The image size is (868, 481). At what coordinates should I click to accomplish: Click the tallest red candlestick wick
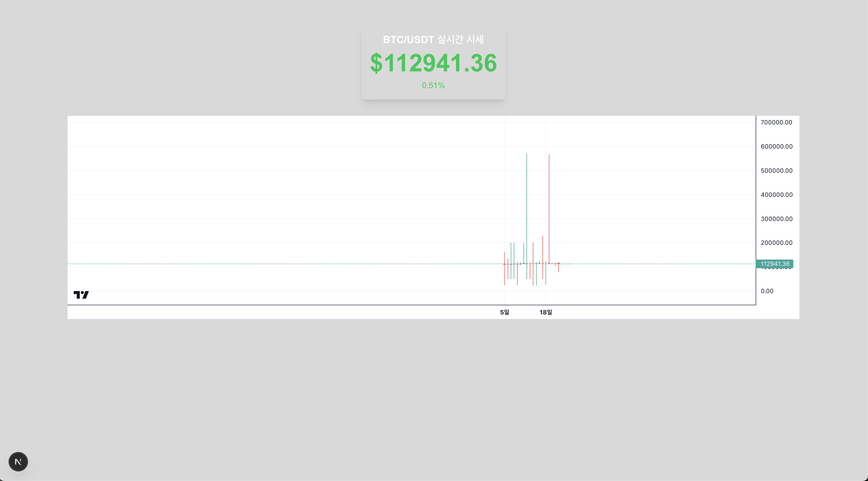pyautogui.click(x=549, y=202)
